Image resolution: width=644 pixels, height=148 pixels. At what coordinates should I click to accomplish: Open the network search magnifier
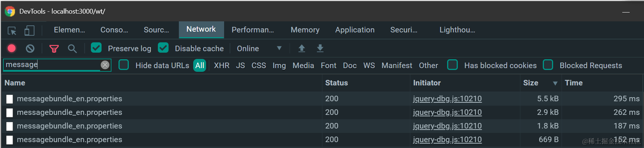(72, 49)
